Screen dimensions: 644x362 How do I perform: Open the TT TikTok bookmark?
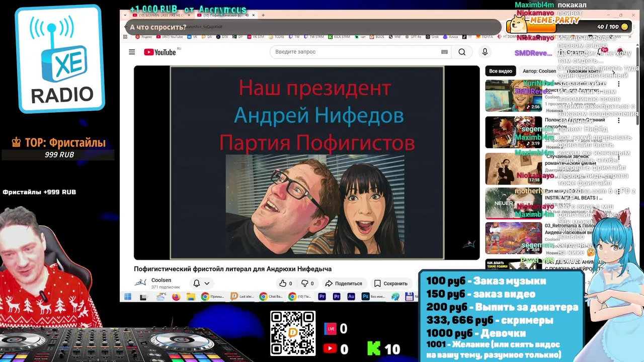click(x=467, y=37)
